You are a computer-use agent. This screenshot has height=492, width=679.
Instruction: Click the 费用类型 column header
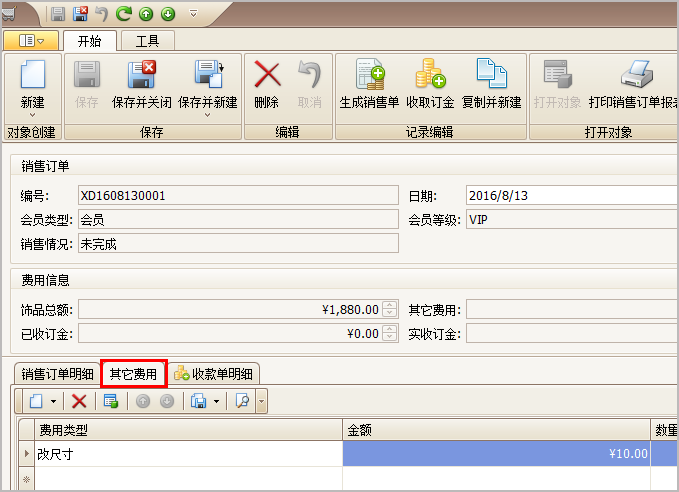[x=188, y=430]
